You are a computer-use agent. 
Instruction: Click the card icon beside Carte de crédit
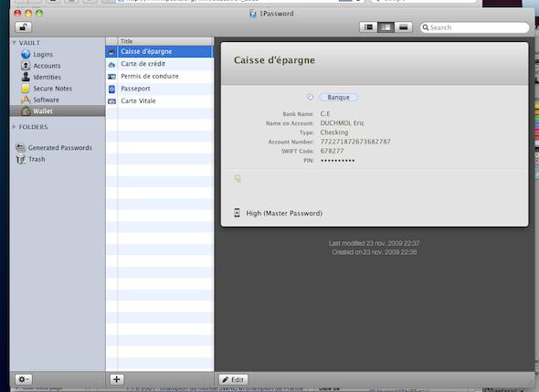[x=111, y=64]
